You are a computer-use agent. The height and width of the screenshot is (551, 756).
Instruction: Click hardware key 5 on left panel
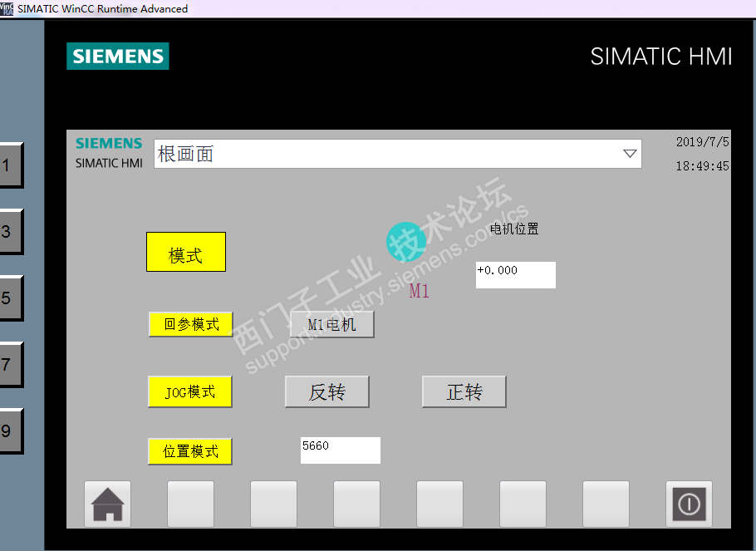11,298
